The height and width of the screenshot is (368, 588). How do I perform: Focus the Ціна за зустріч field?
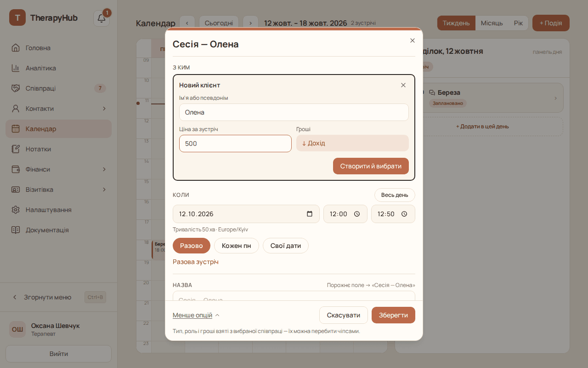(x=235, y=144)
